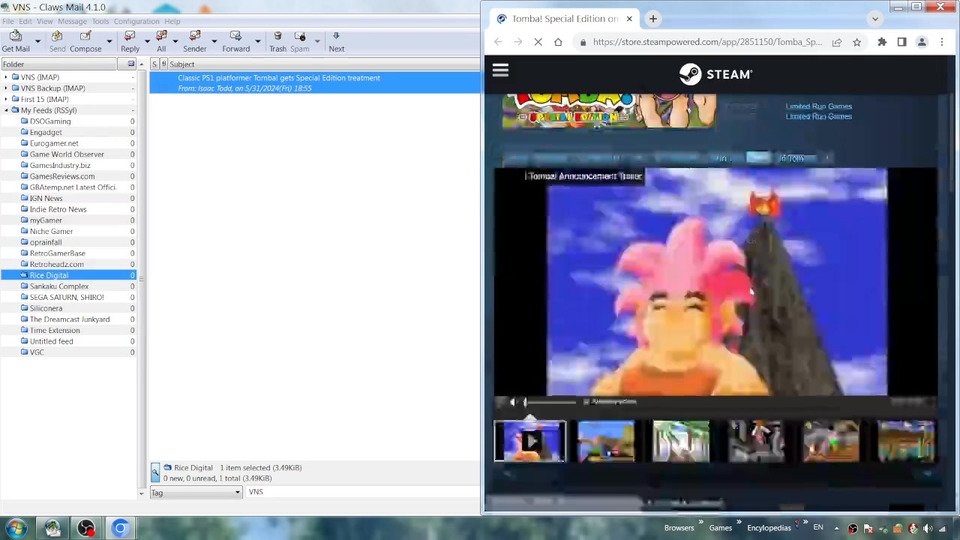
Task: Open the Tools menu
Action: (x=100, y=21)
